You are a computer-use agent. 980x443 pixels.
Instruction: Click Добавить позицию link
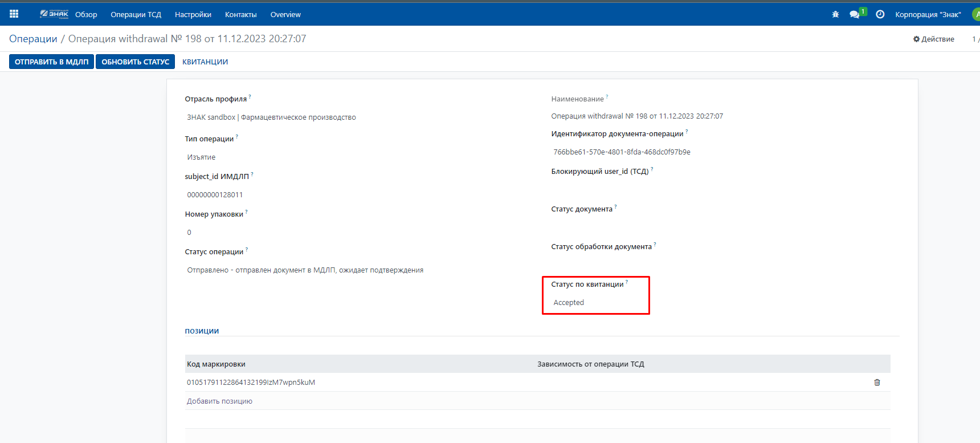coord(219,401)
